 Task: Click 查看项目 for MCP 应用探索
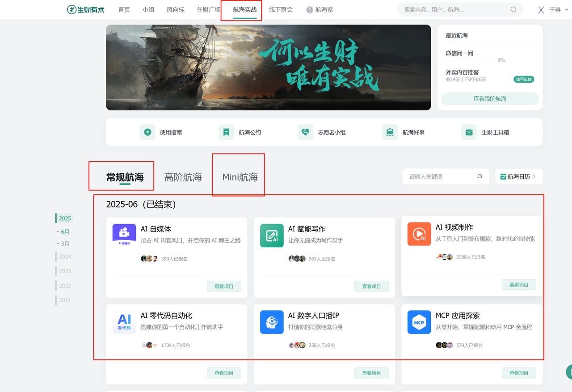coord(519,373)
